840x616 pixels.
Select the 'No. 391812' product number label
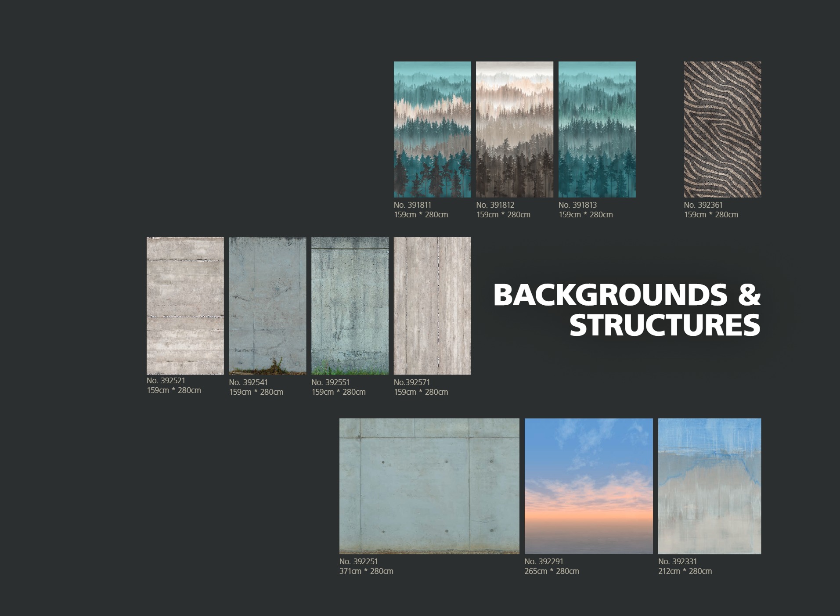point(495,205)
